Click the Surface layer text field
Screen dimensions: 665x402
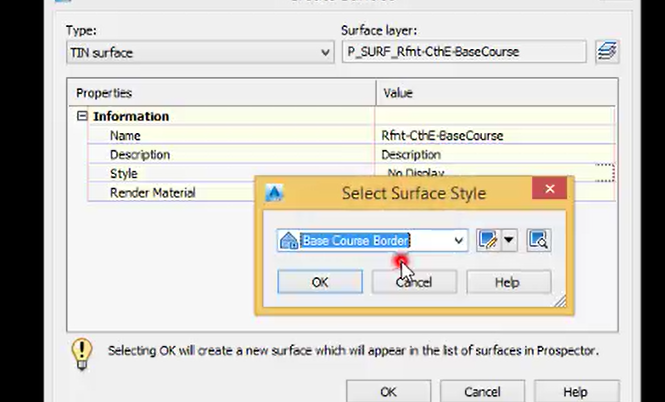pyautogui.click(x=464, y=52)
